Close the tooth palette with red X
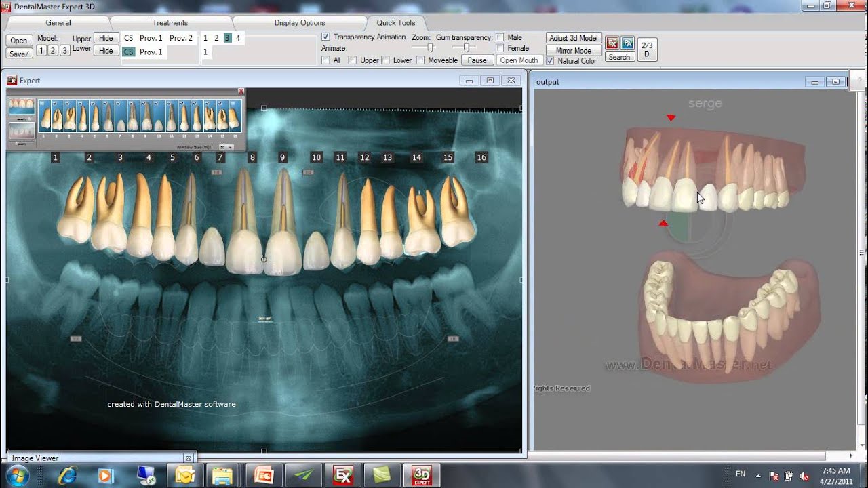Screen dimensions: 868x488 (x=241, y=91)
